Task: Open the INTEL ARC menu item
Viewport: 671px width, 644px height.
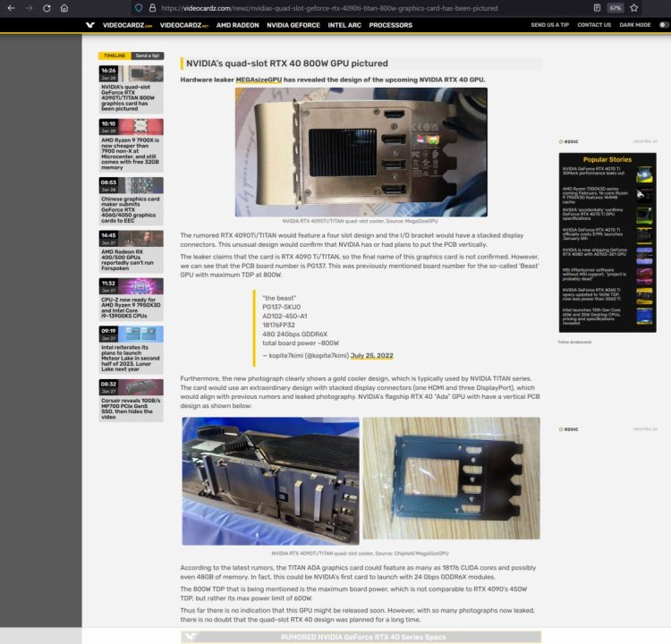Action: (x=344, y=25)
